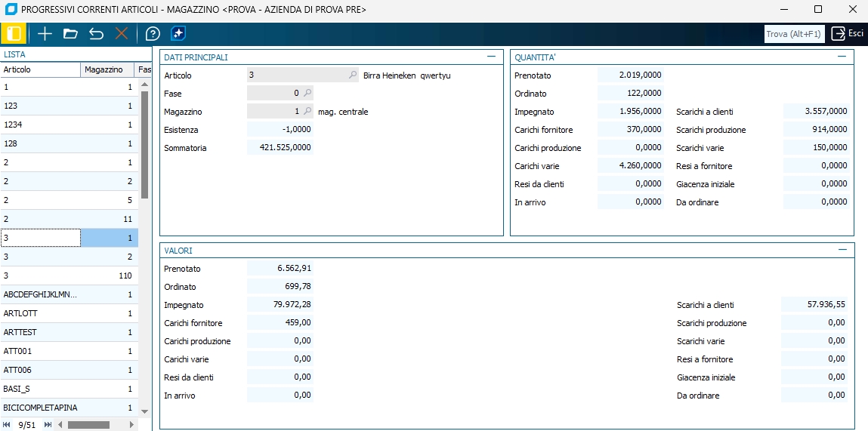Select the ABCDEFGHIJKLMN... list row
This screenshot has height=431, width=868.
tap(69, 294)
